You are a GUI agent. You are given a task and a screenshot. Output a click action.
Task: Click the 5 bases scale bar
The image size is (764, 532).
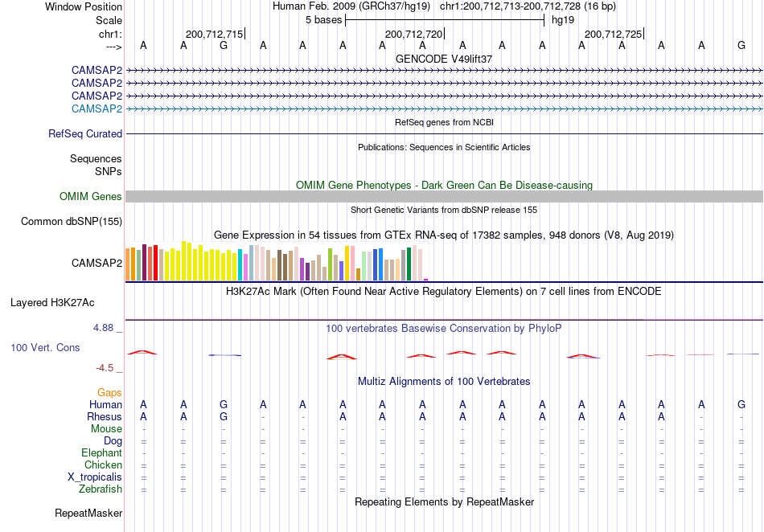[445, 20]
